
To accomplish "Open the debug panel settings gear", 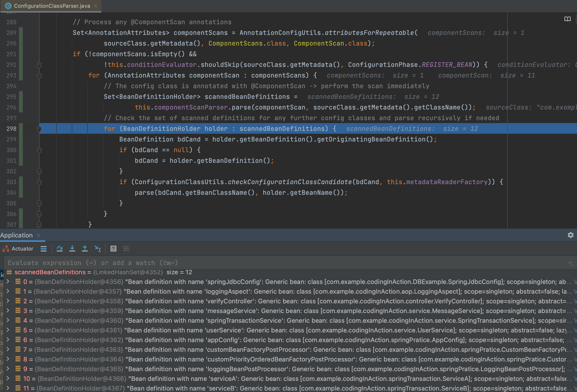I will point(570,235).
